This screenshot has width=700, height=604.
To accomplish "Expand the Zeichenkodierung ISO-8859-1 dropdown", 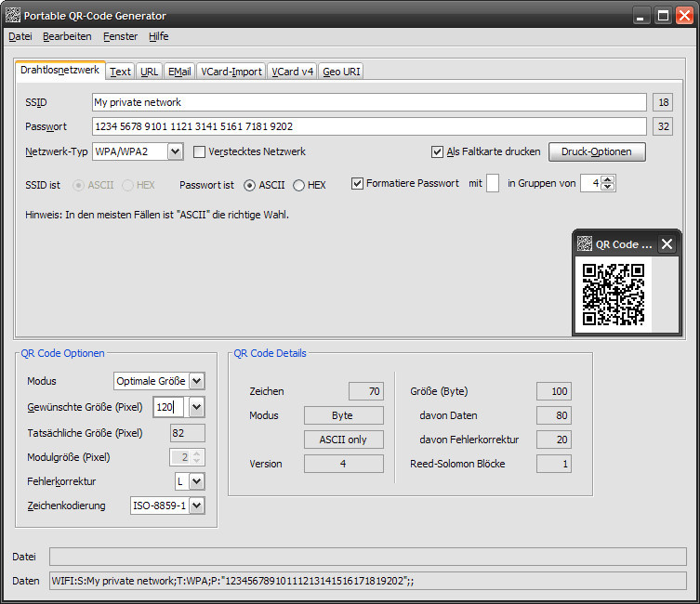I will click(x=195, y=506).
